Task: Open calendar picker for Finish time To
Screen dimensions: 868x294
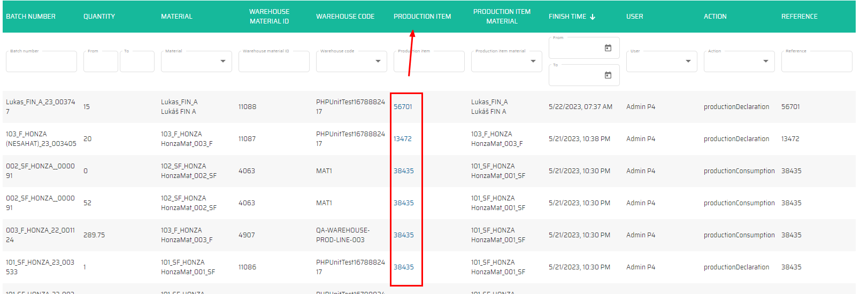Action: tap(608, 75)
